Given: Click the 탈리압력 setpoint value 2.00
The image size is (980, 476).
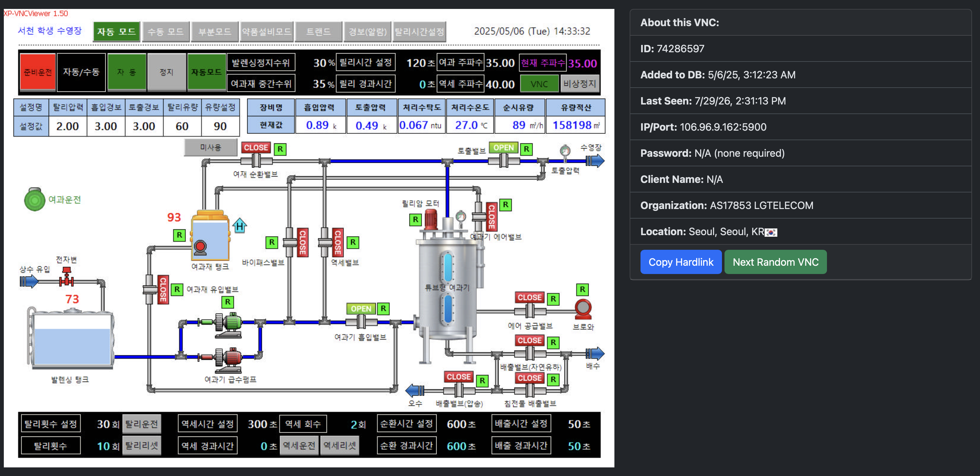Looking at the screenshot, I should pos(68,126).
